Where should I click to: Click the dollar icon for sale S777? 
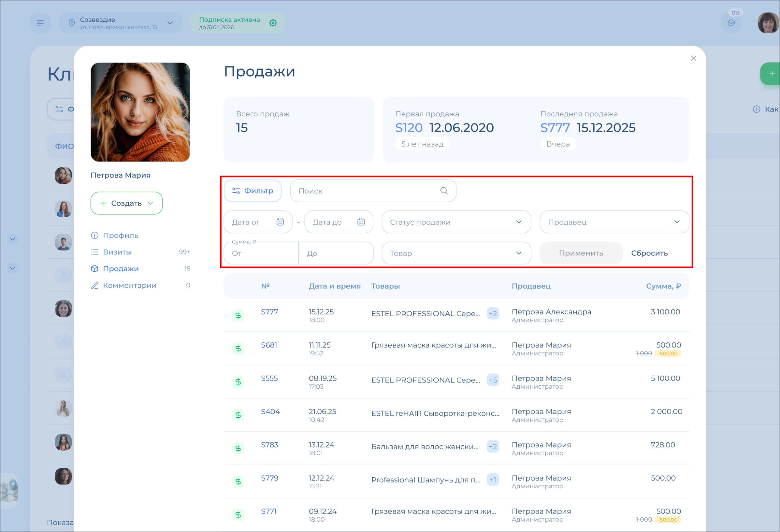point(238,315)
